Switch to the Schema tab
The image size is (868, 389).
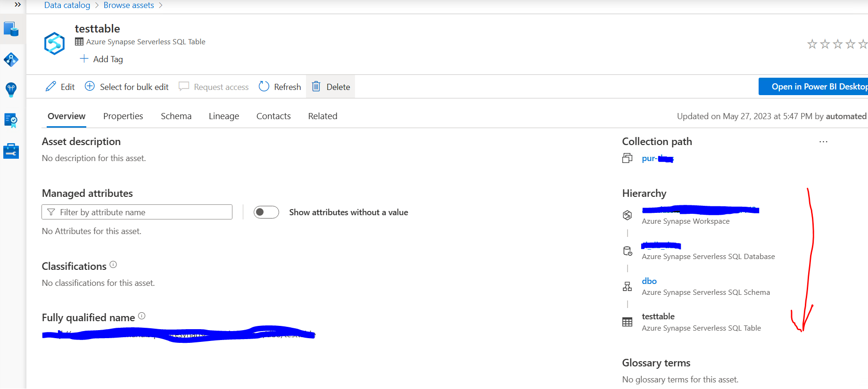pos(176,116)
